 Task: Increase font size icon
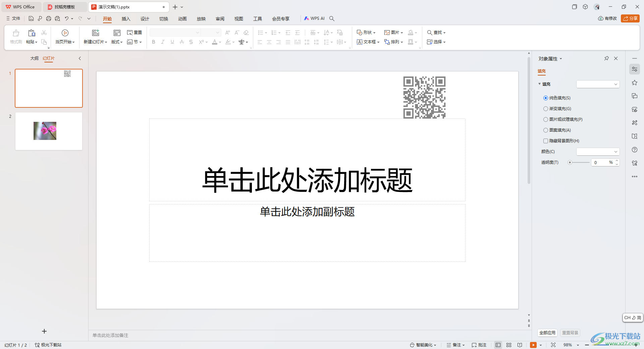227,33
